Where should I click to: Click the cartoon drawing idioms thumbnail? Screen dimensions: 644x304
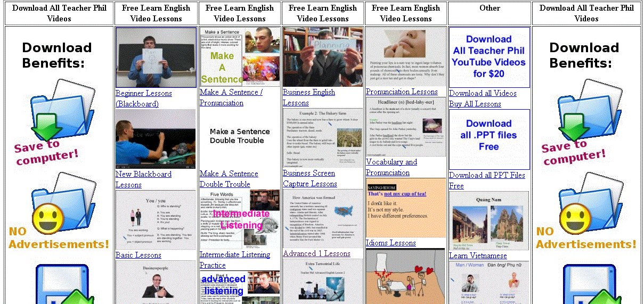405,276
